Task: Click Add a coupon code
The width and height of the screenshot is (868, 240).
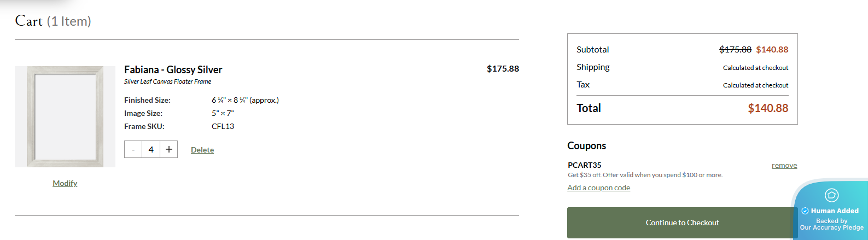Action: tap(598, 188)
